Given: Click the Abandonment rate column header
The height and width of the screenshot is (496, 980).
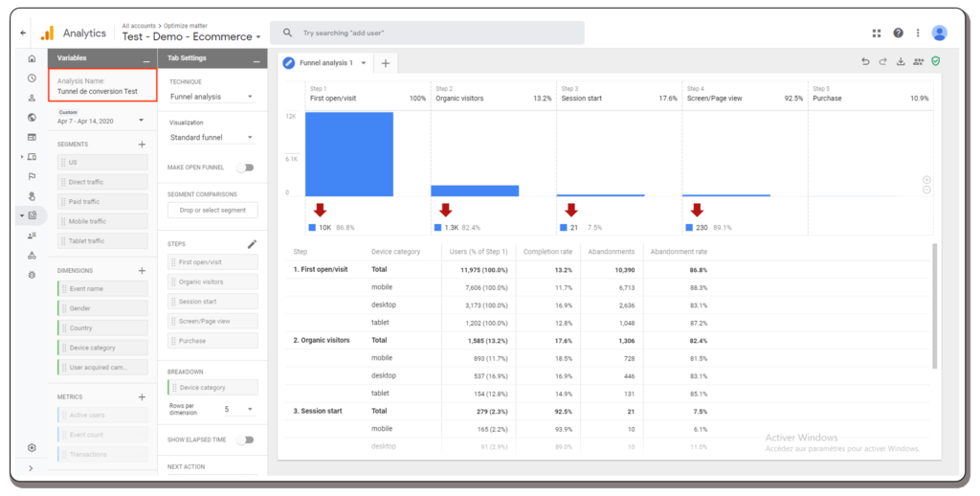Looking at the screenshot, I should point(679,252).
